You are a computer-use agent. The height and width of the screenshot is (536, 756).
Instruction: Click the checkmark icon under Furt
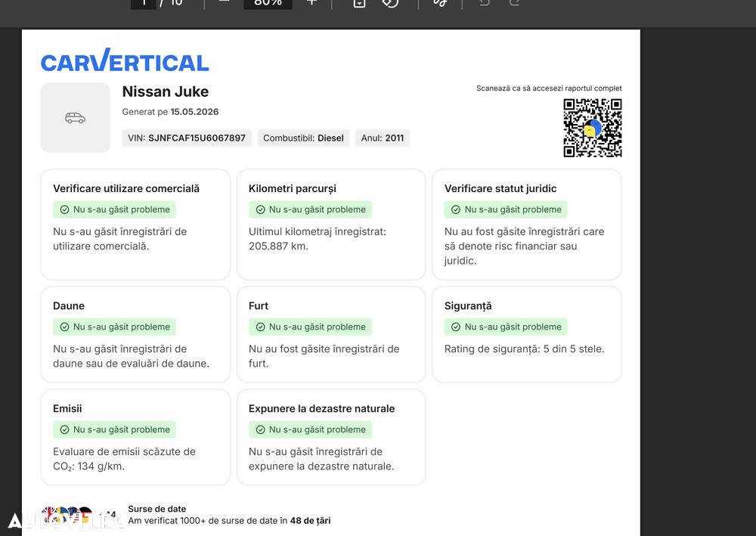260,327
